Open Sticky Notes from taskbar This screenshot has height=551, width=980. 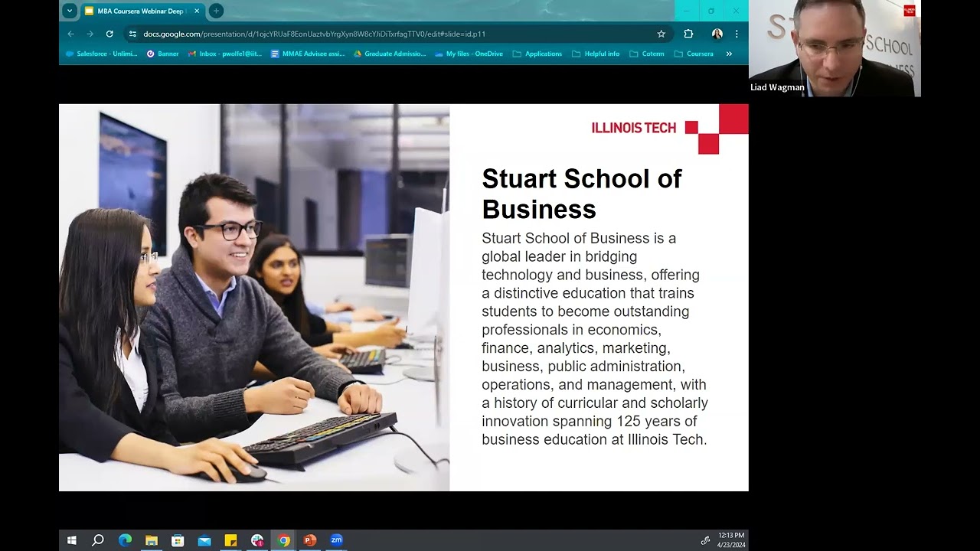pos(230,540)
